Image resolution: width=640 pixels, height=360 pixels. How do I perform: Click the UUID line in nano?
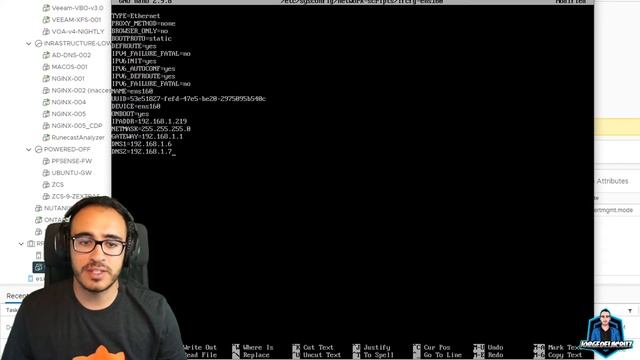pyautogui.click(x=189, y=99)
